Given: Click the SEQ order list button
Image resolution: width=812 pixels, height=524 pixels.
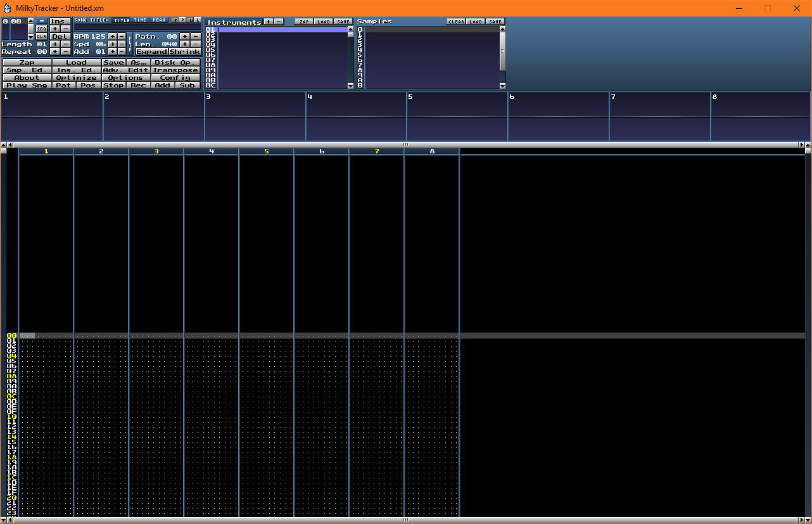Looking at the screenshot, I should click(x=41, y=29).
